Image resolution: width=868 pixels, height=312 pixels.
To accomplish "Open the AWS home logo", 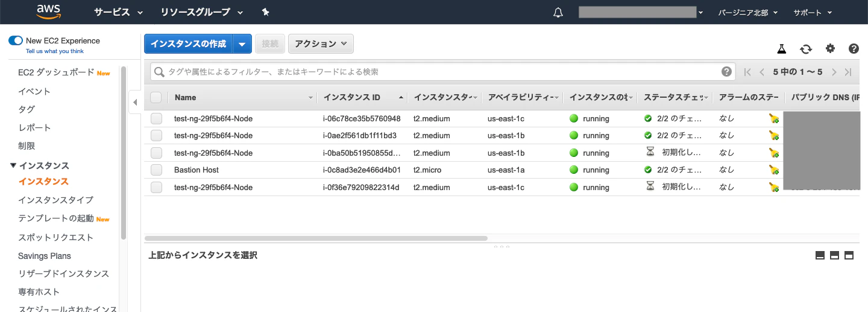I will tap(48, 11).
